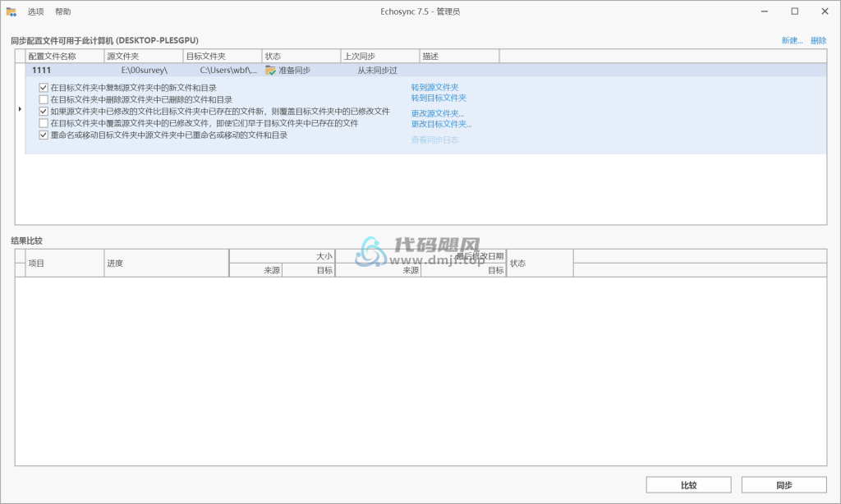Click the 准备同步 status text
The width and height of the screenshot is (841, 504).
pyautogui.click(x=295, y=71)
